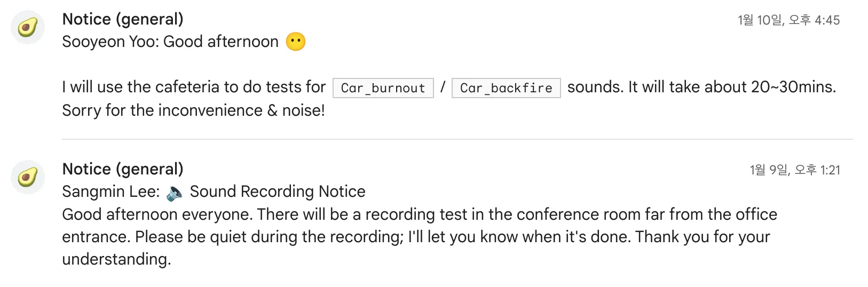The width and height of the screenshot is (868, 287).
Task: Click the avocado avatar beside the Sooyeon Yoo notice
Action: [28, 27]
